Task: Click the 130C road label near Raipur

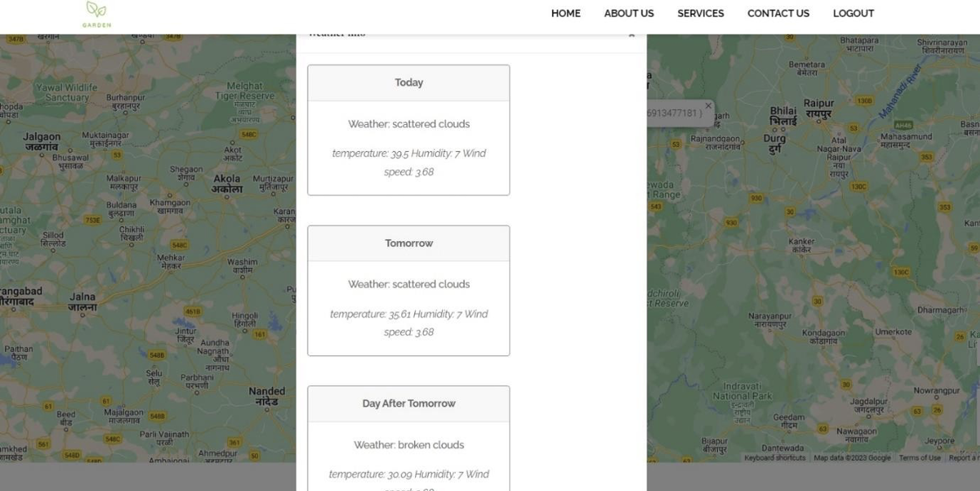Action: [860, 187]
